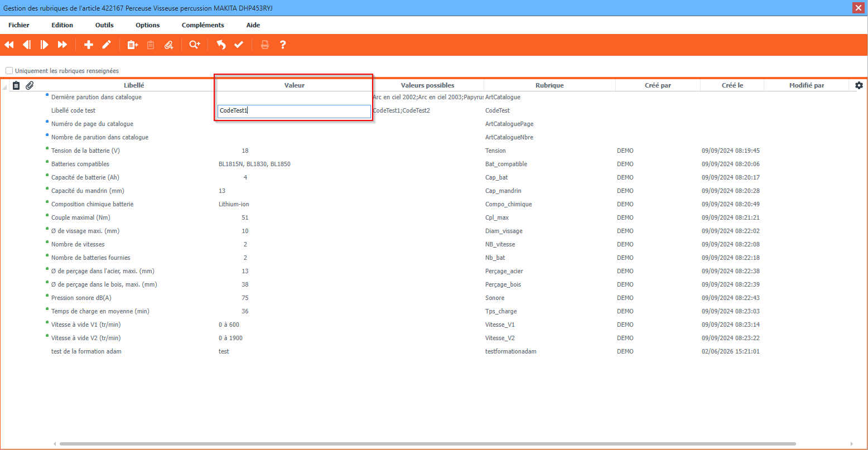Add a new rubrique with the plus icon
868x450 pixels.
(x=89, y=45)
